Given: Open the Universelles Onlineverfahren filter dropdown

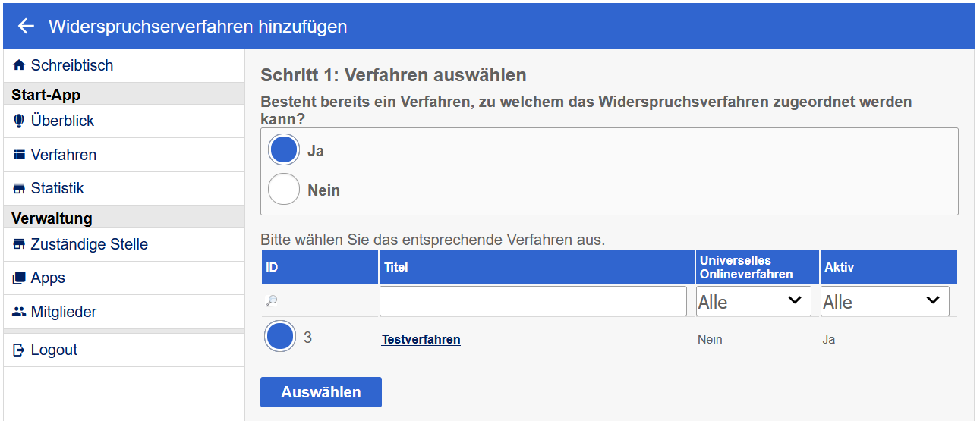Looking at the screenshot, I should tap(753, 301).
